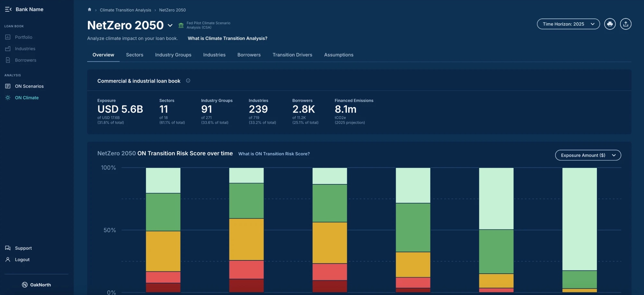The width and height of the screenshot is (644, 295).
Task: Click the Industries icon in sidebar
Action: tap(8, 49)
